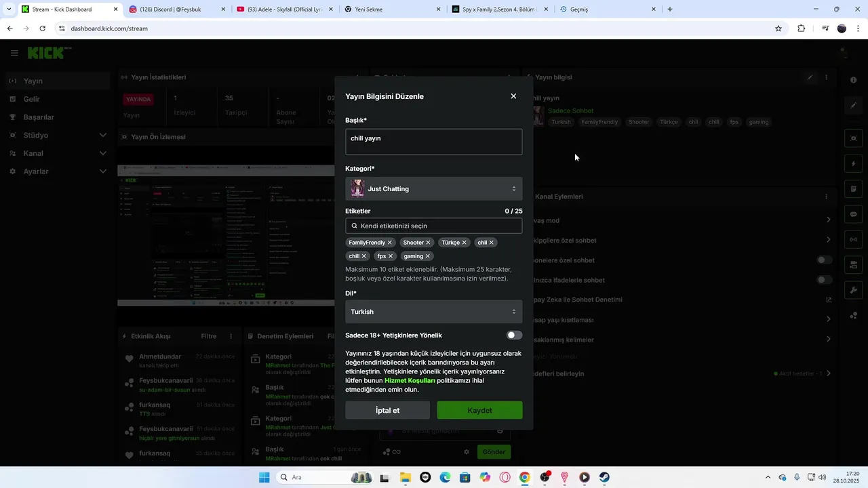The width and height of the screenshot is (868, 488).
Task: Open a new Chrome tab
Action: (670, 9)
